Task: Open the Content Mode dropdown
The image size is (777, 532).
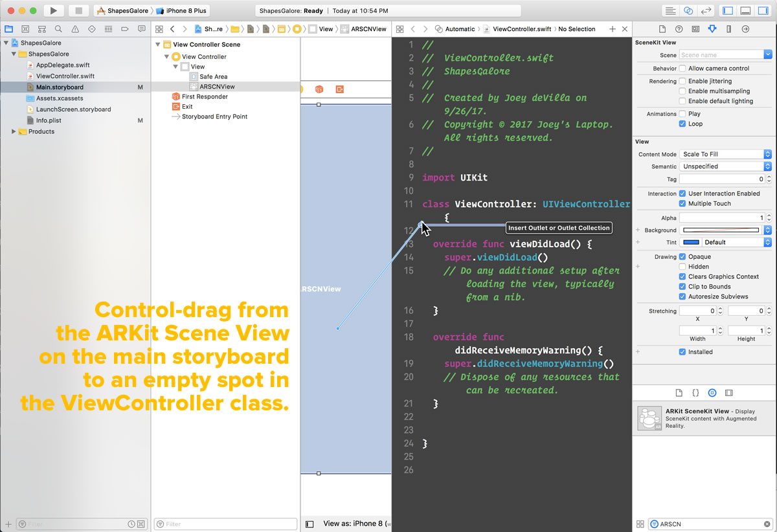Action: click(x=726, y=154)
